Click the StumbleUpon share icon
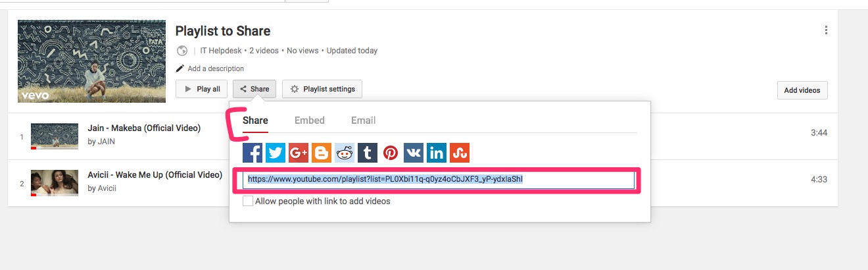This screenshot has width=868, height=270. (460, 153)
